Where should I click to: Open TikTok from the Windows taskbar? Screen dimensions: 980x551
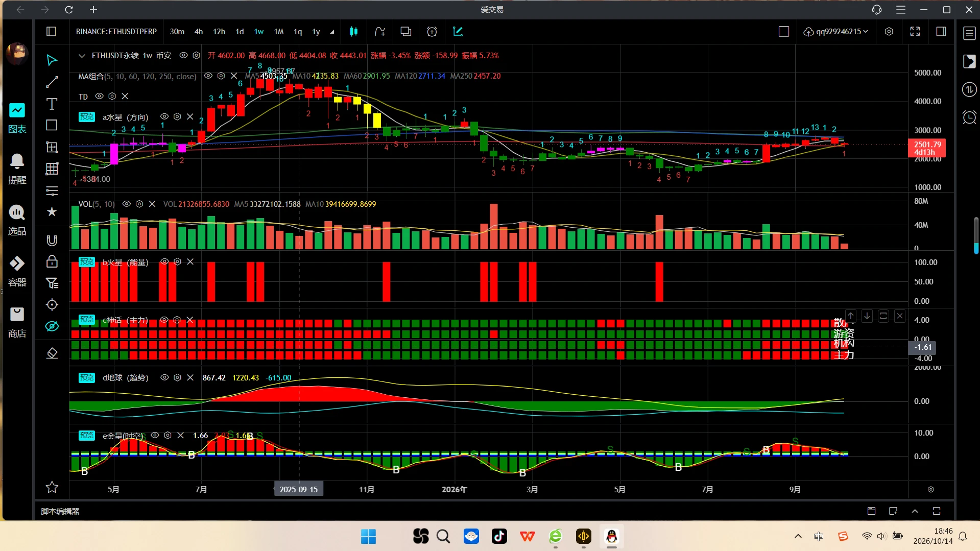[499, 536]
